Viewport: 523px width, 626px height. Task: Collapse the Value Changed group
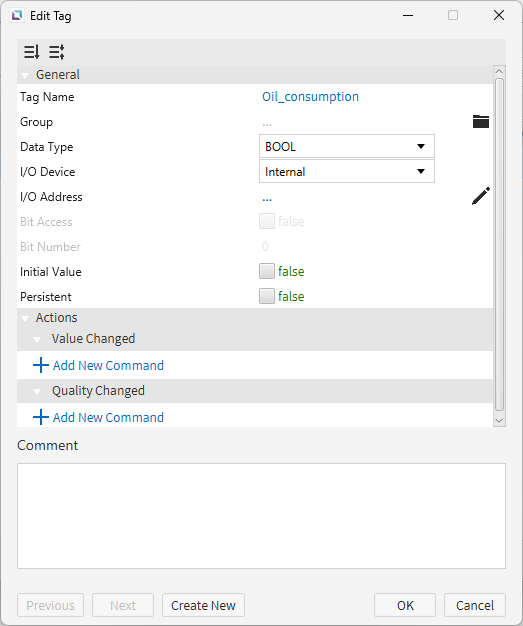point(37,339)
